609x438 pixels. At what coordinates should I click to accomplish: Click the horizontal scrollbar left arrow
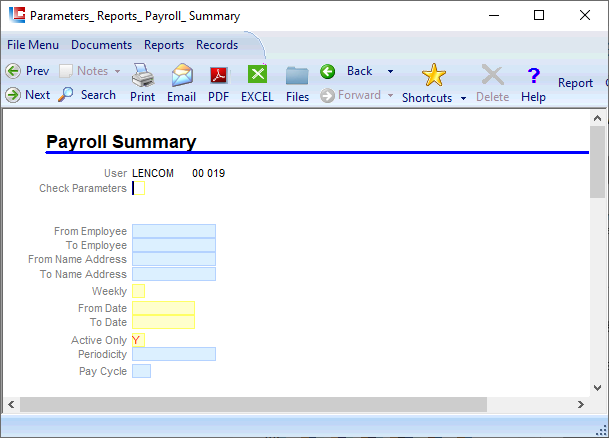pos(11,405)
